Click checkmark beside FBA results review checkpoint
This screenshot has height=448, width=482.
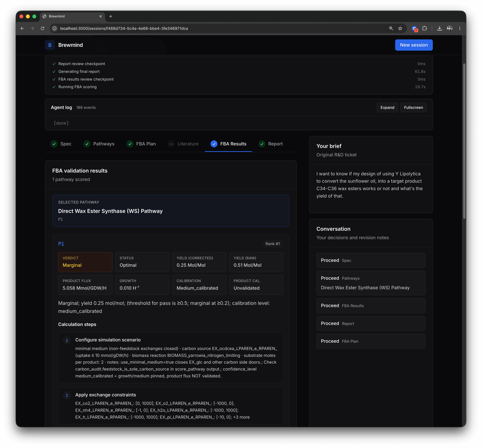[54, 79]
